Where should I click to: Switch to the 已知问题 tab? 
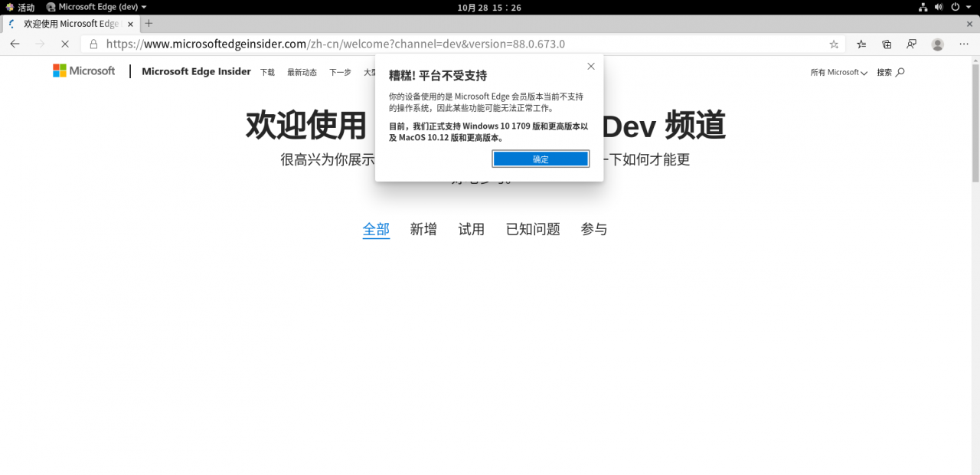533,229
